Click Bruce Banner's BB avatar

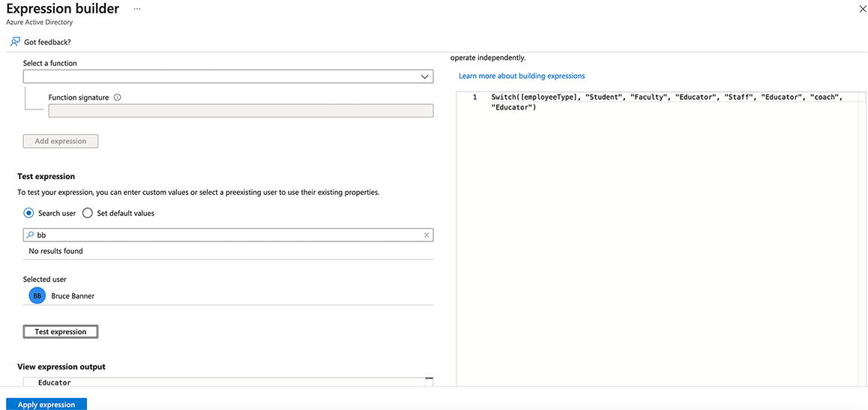pyautogui.click(x=37, y=296)
